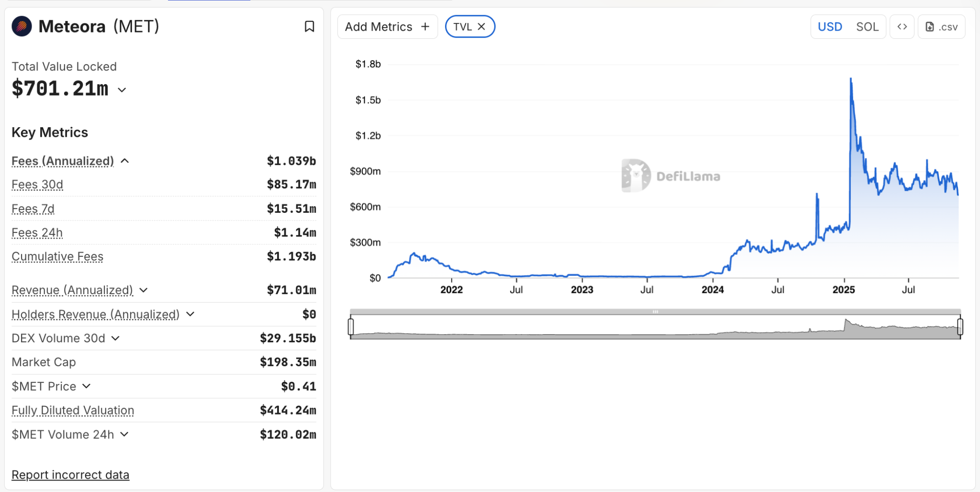This screenshot has width=980, height=492.
Task: Open Total Value Locked breakdown dropdown
Action: click(122, 90)
